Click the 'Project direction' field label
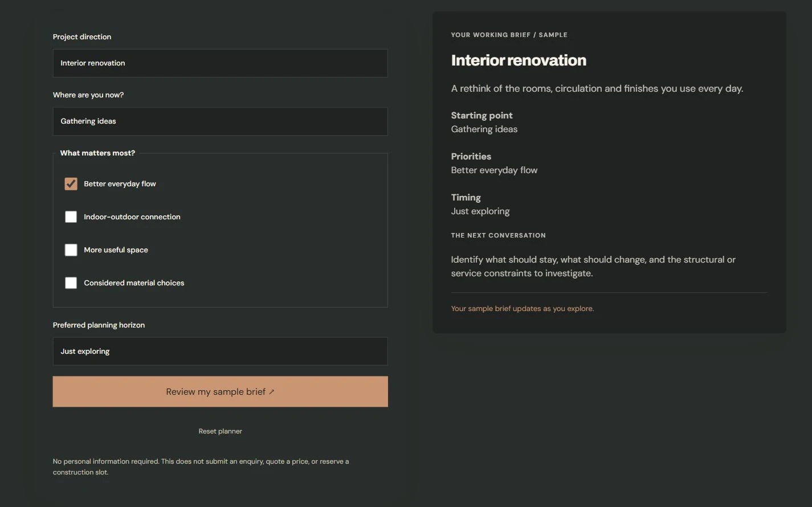This screenshot has width=812, height=507. click(82, 37)
